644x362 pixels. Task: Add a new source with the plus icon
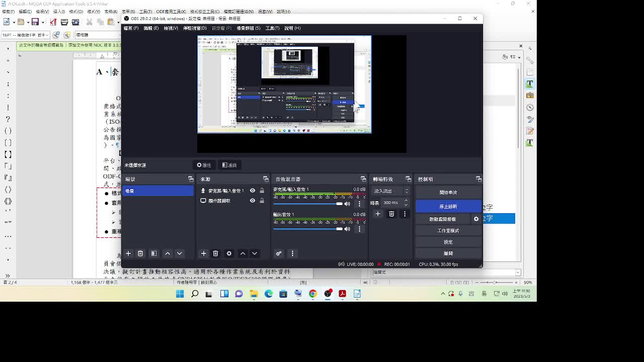[x=203, y=253]
